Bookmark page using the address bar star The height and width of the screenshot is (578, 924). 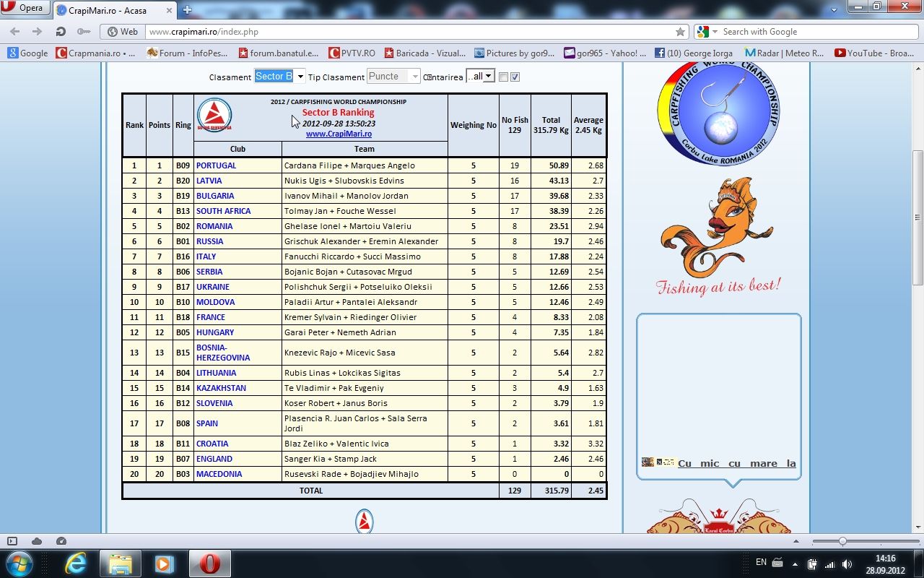point(680,32)
